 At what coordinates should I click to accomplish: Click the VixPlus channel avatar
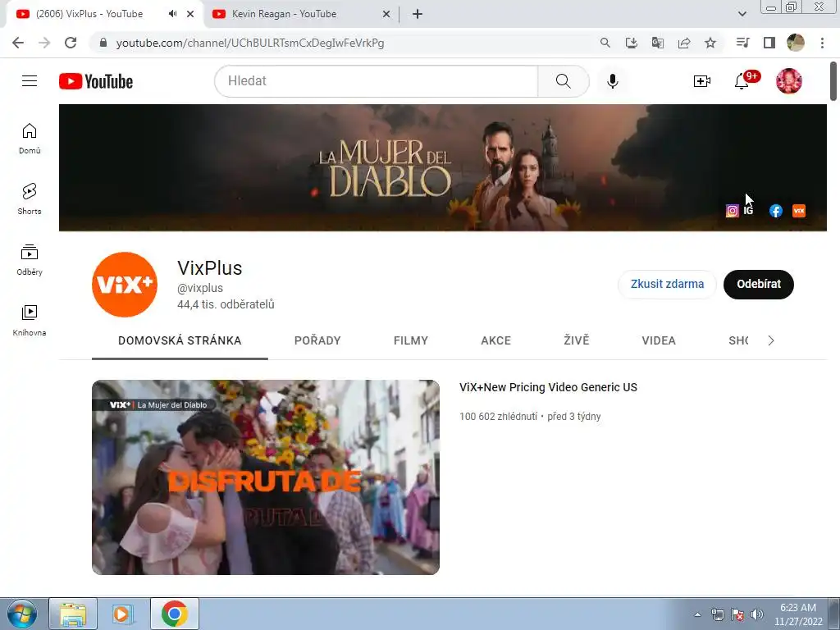tap(125, 285)
